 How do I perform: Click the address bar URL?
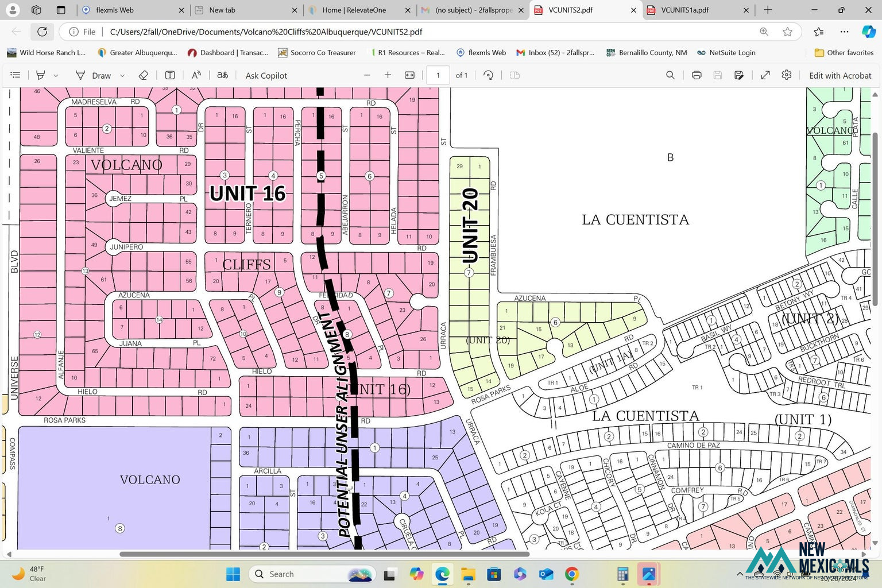tap(266, 32)
